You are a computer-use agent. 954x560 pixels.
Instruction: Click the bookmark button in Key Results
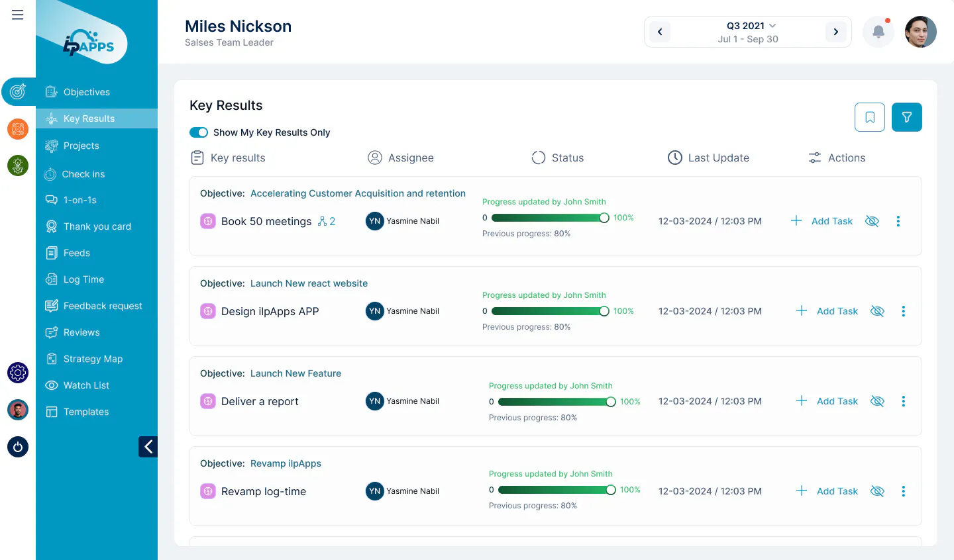point(870,117)
